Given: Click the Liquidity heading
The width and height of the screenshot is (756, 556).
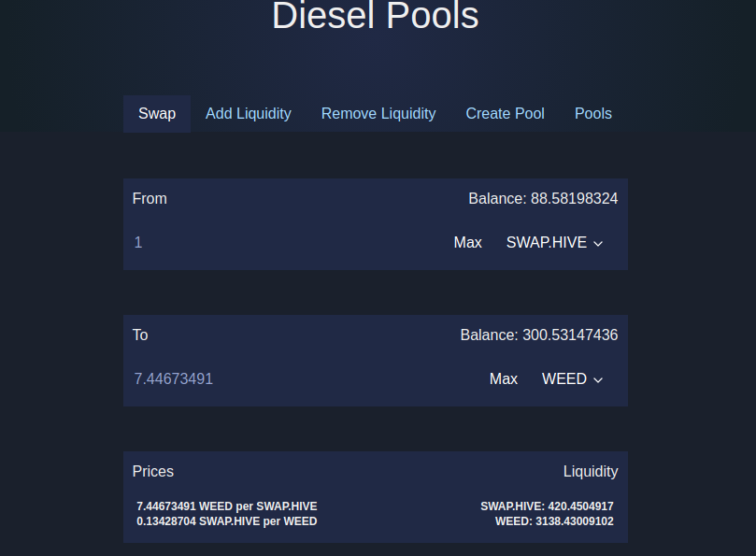Looking at the screenshot, I should [591, 472].
